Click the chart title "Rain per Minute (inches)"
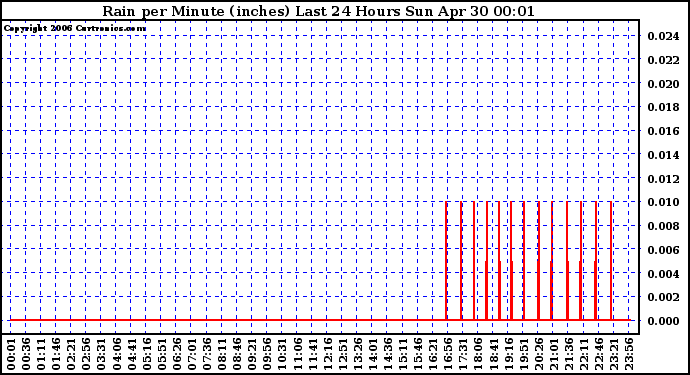Image resolution: width=690 pixels, height=375 pixels. (196, 11)
